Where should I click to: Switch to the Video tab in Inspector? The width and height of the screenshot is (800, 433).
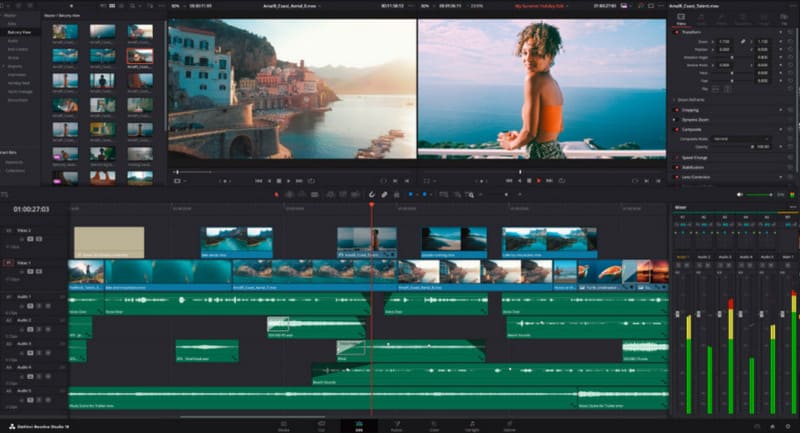681,19
